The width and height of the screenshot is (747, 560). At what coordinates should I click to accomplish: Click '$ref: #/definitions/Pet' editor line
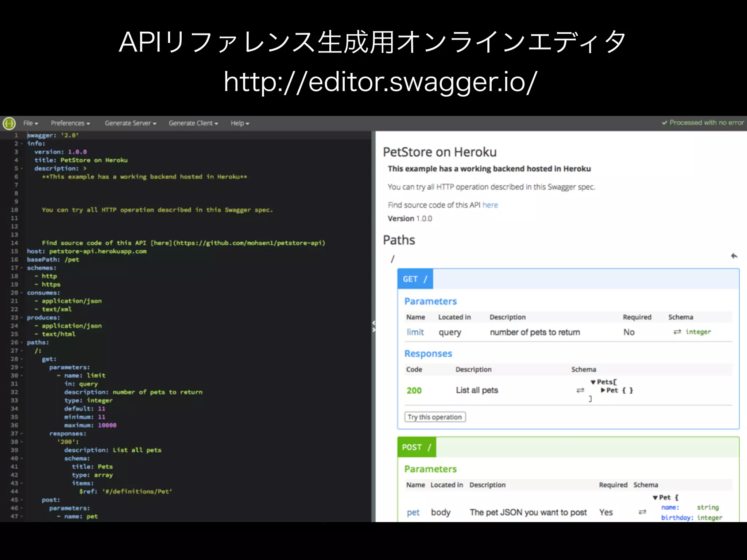pyautogui.click(x=126, y=491)
